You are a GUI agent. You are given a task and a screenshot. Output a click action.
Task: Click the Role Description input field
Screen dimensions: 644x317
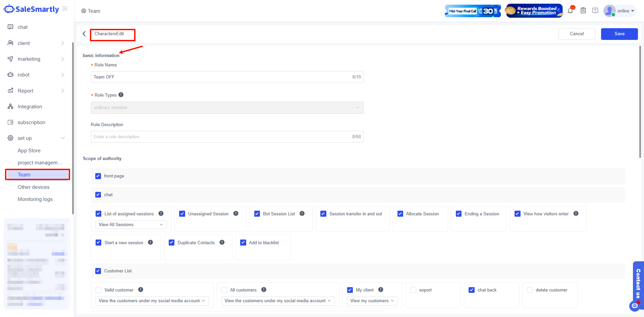click(x=221, y=137)
